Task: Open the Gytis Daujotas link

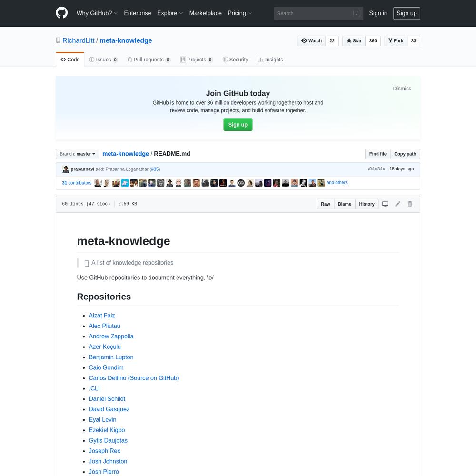Action: [108, 440]
